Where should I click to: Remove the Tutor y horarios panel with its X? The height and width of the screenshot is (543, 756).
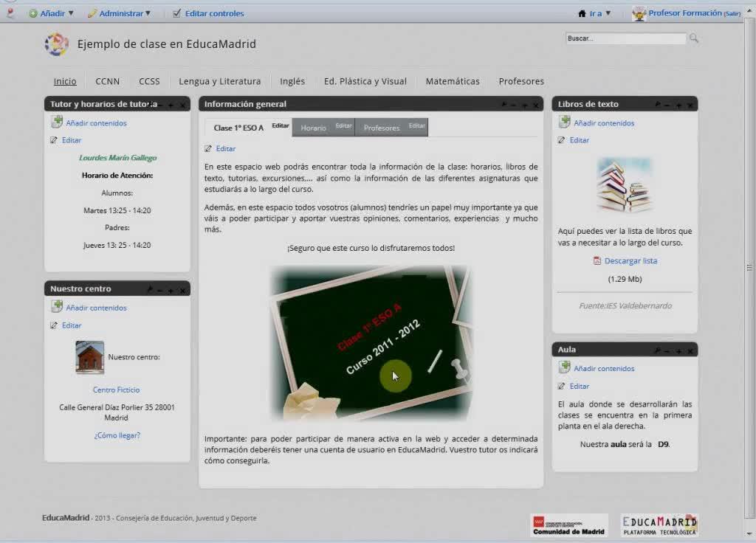click(182, 105)
